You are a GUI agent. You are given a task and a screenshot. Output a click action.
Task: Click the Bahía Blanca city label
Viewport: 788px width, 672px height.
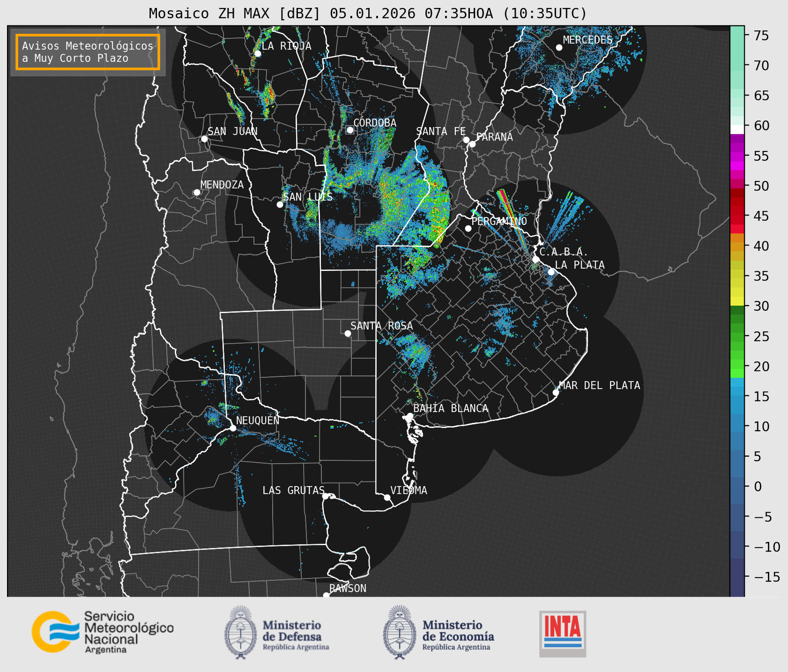[x=450, y=408]
